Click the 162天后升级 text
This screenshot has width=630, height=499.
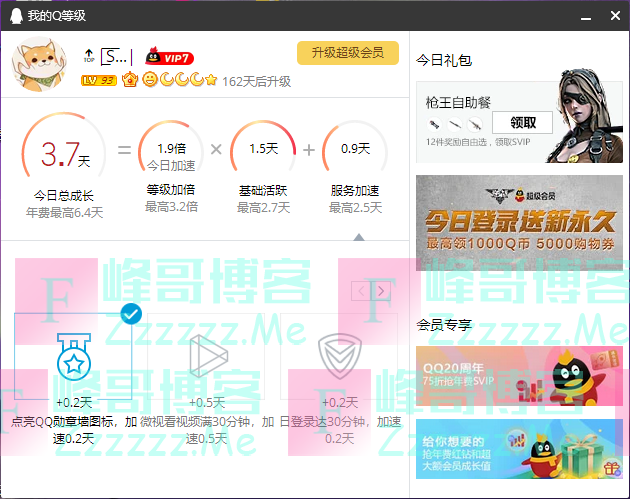[x=256, y=82]
